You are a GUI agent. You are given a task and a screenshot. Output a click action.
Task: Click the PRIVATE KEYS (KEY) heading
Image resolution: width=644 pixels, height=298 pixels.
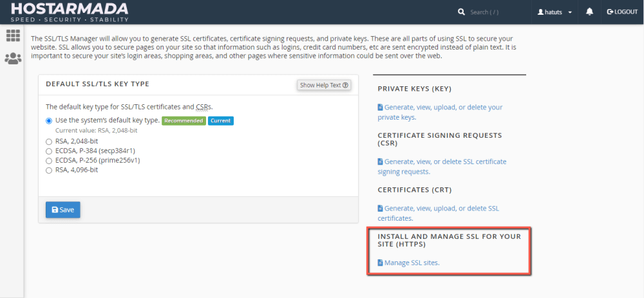(x=414, y=89)
